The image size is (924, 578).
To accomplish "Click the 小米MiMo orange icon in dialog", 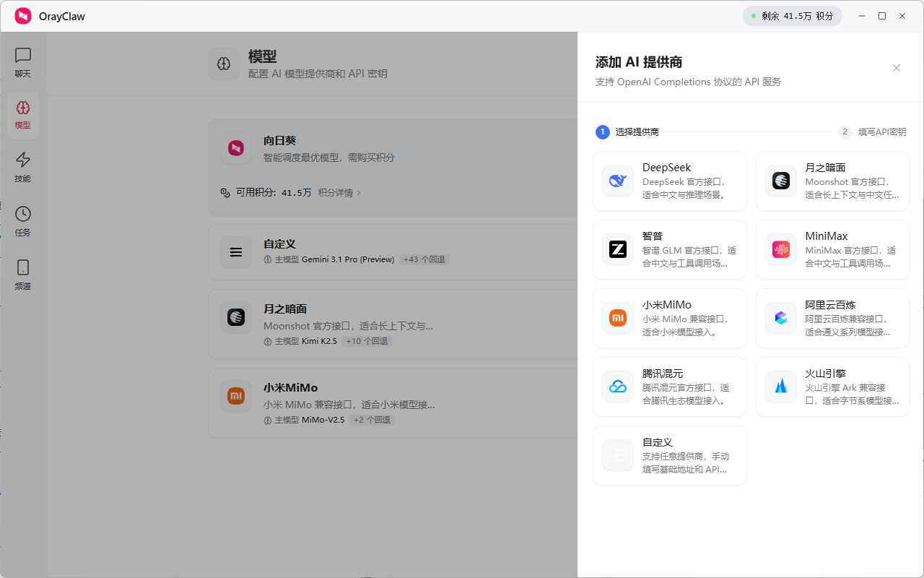I will pyautogui.click(x=618, y=318).
